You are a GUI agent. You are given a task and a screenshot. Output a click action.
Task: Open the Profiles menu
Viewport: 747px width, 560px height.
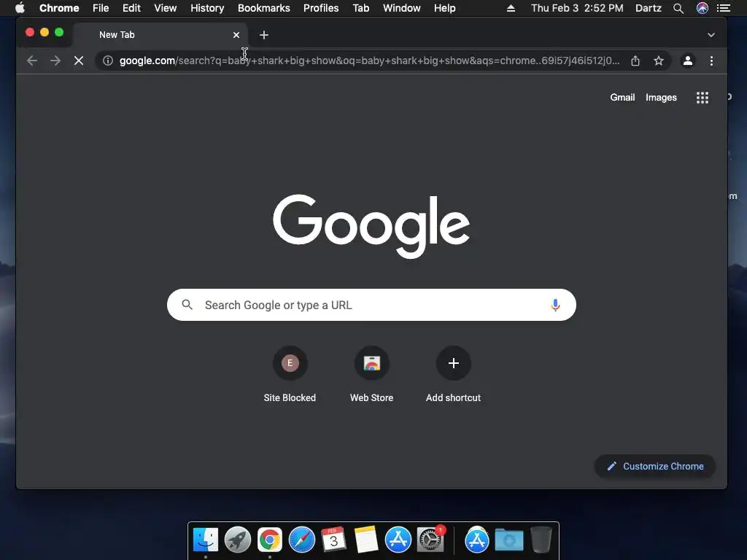321,8
